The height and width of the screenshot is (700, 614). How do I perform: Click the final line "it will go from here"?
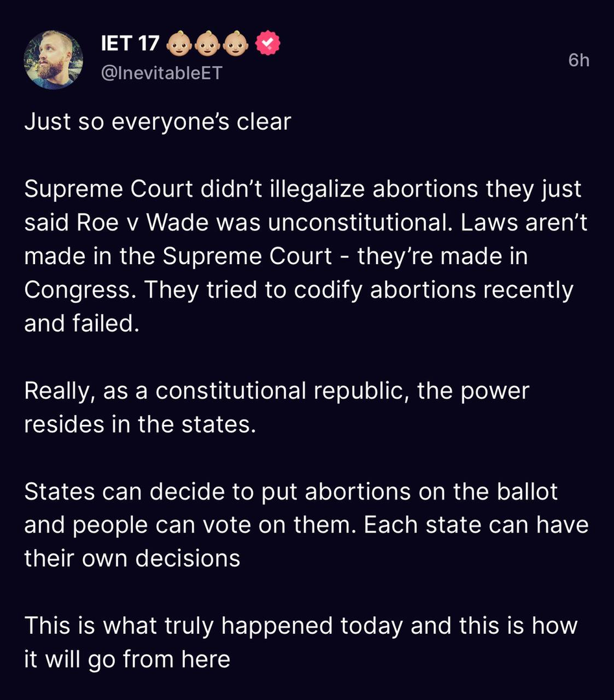[127, 658]
